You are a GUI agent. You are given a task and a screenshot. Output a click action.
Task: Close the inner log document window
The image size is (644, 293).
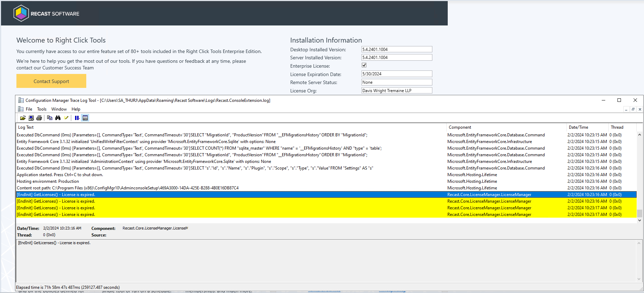click(x=640, y=110)
